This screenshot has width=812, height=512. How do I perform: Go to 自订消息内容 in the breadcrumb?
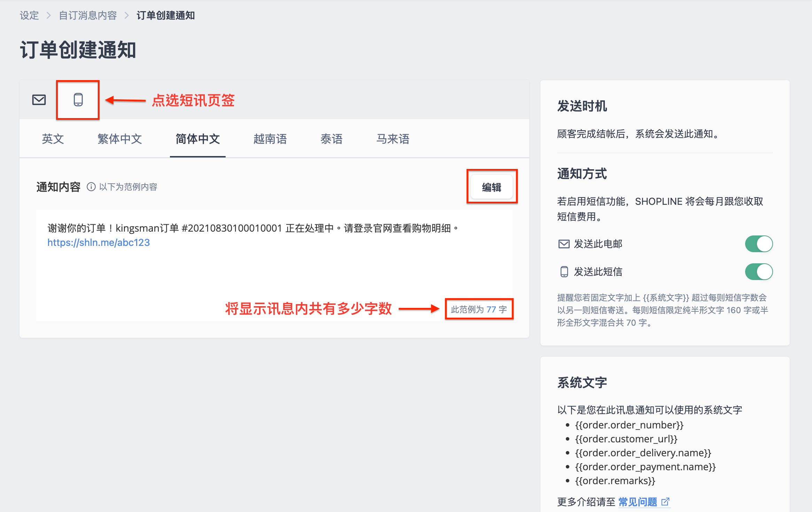tap(88, 15)
